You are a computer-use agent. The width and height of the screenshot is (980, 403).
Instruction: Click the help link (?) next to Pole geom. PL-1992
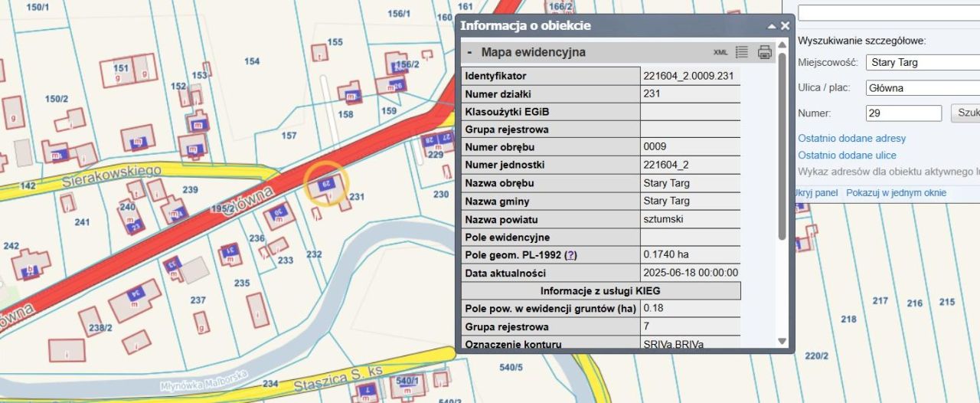[x=571, y=255]
